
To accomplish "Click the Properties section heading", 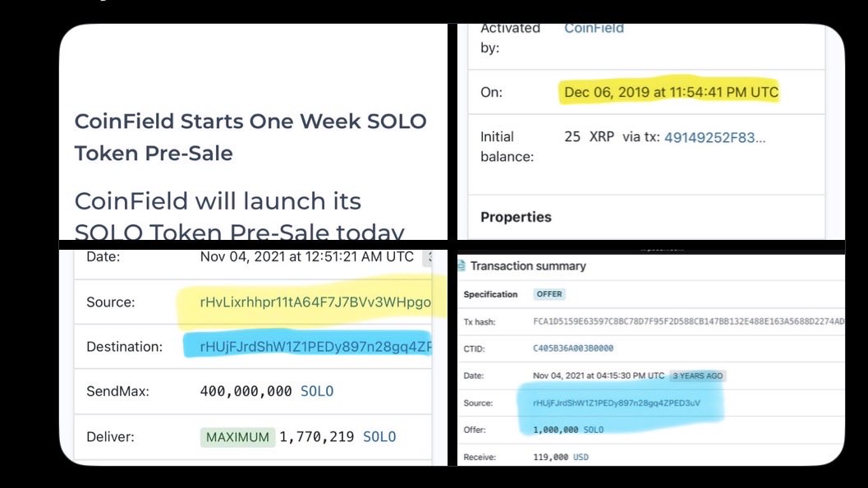I will (516, 217).
